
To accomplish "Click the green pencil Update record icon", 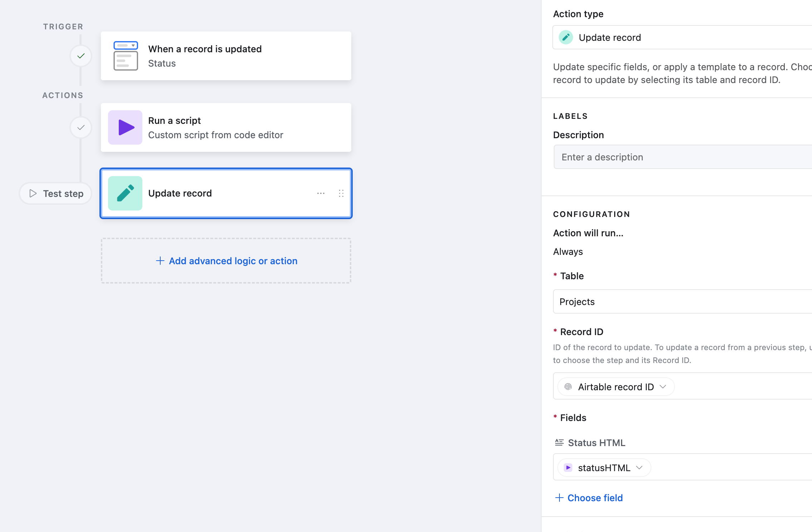I will (125, 193).
